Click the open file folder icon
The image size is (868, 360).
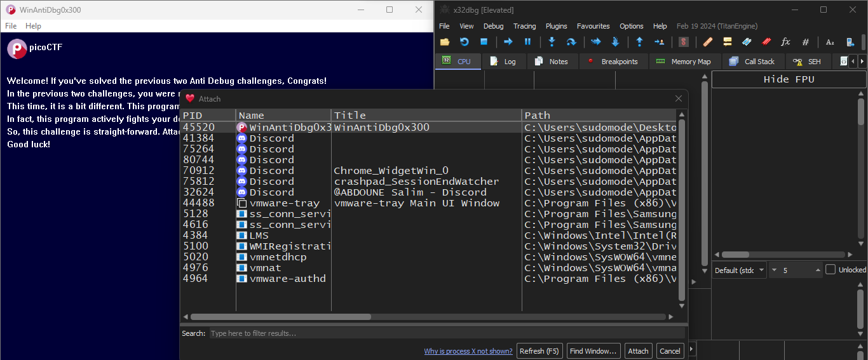pyautogui.click(x=445, y=42)
